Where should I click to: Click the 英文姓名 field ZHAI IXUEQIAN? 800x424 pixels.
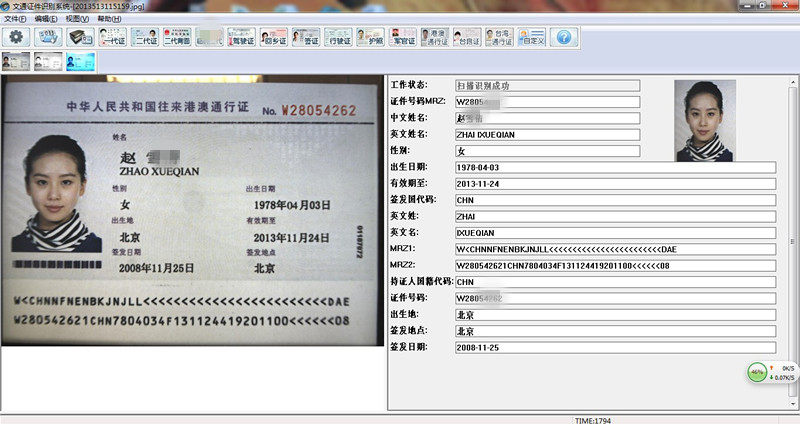(547, 135)
